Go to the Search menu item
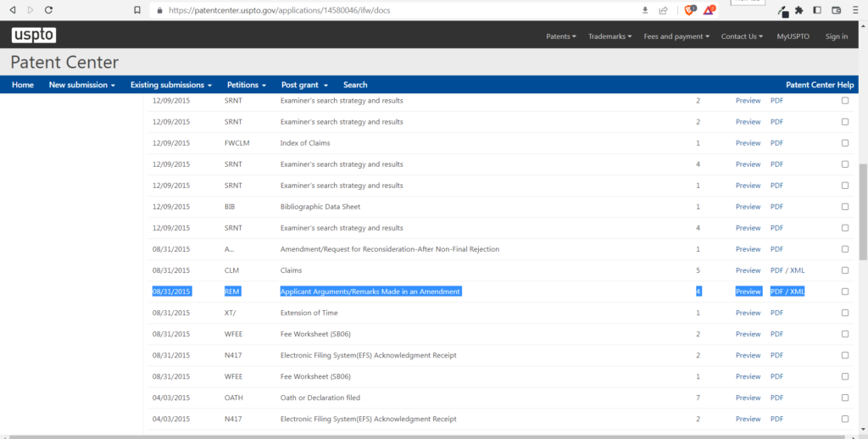 (355, 85)
